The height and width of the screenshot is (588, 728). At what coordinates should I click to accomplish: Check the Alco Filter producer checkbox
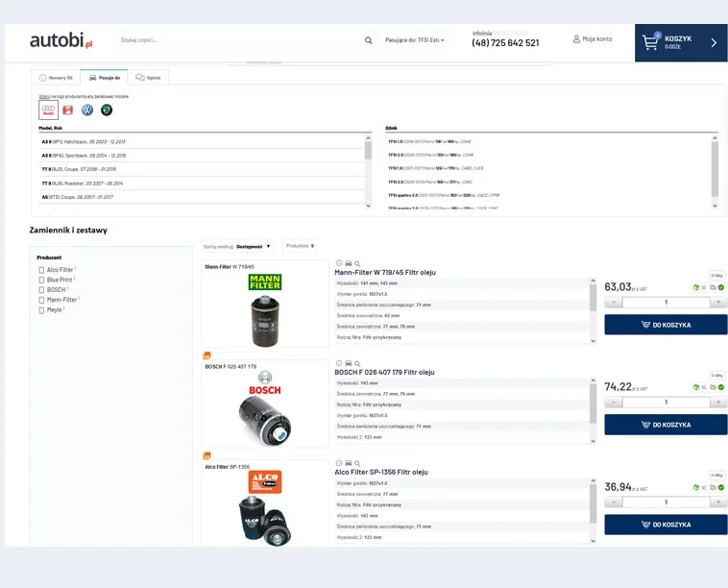pos(42,270)
